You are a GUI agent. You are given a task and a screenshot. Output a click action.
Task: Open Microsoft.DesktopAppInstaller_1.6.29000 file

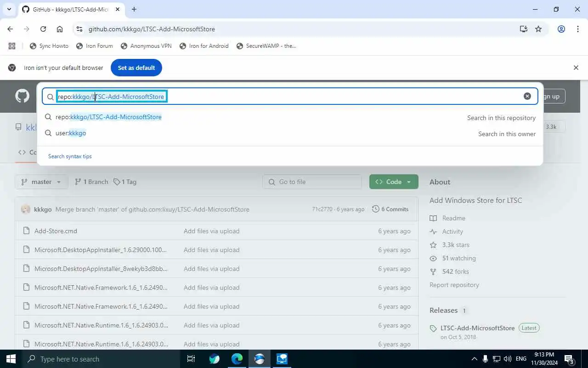[101, 250]
